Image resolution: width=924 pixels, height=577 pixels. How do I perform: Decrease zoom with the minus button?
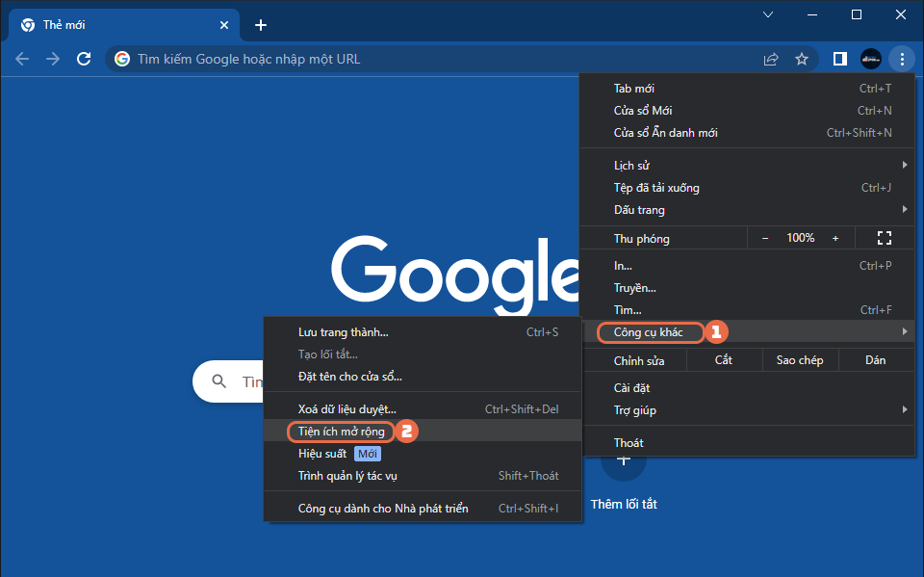click(x=765, y=238)
